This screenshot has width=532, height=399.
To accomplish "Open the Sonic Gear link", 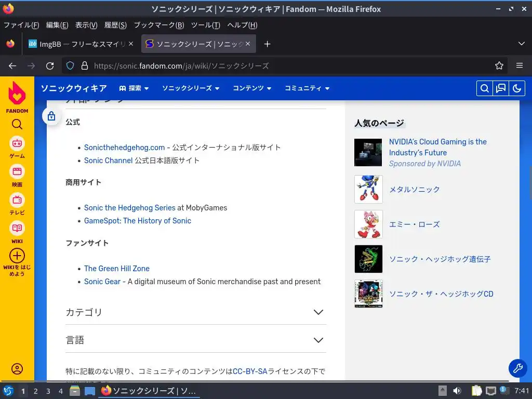I will [x=102, y=282].
